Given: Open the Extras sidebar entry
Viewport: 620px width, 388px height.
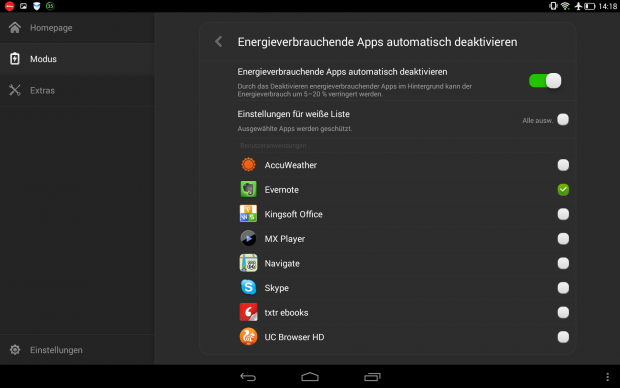Looking at the screenshot, I should 77,90.
